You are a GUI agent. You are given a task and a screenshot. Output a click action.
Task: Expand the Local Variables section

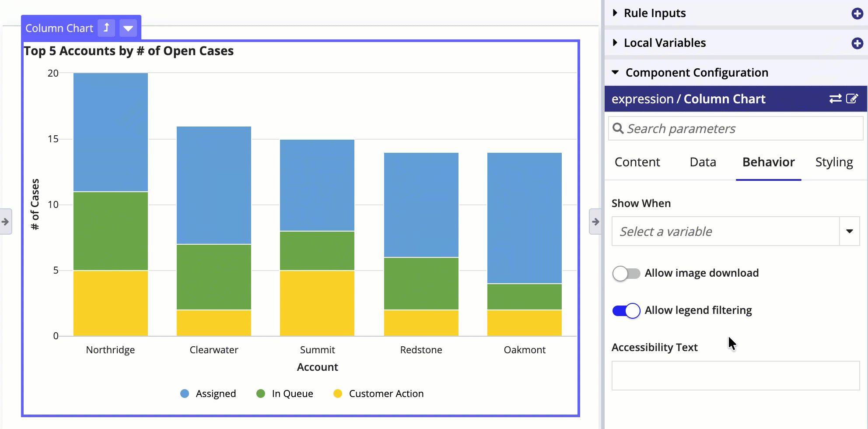pos(615,43)
